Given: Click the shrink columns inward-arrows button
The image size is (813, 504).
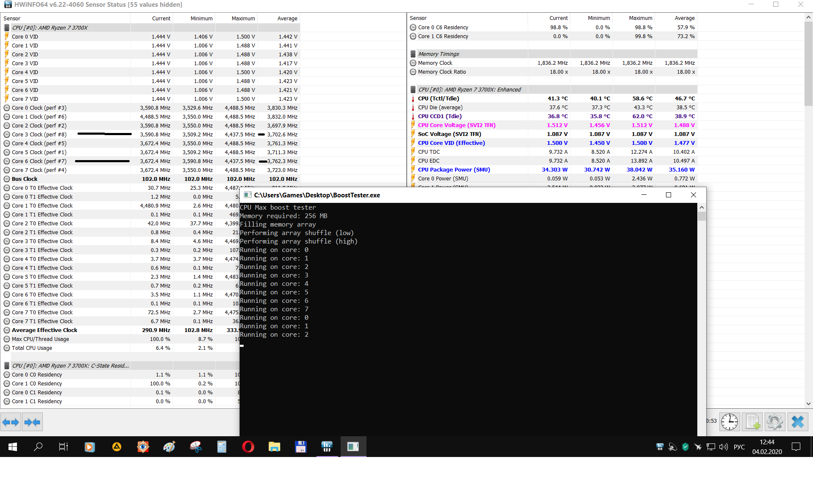Looking at the screenshot, I should (32, 422).
